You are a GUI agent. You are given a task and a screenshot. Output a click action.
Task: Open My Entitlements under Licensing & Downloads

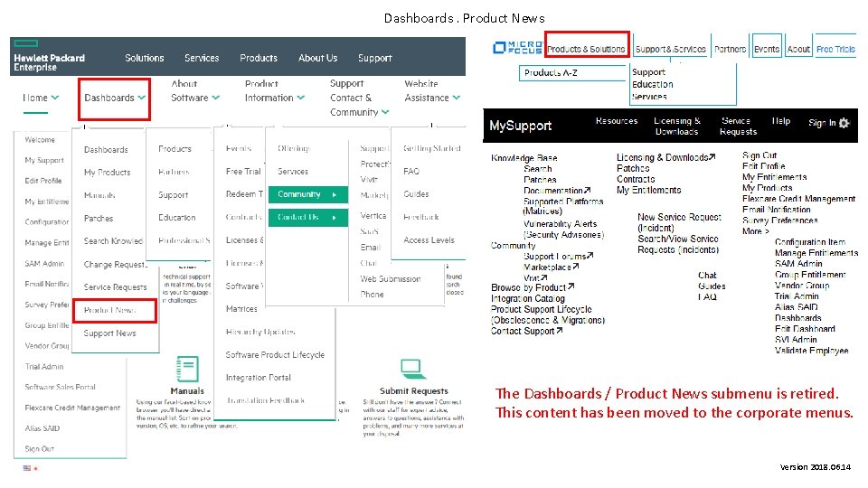click(x=649, y=191)
